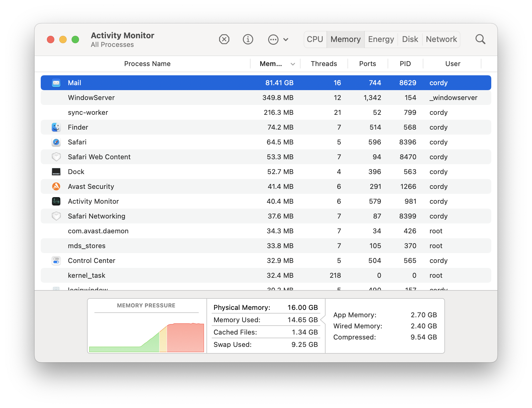
Task: Click the Physical Memory 16.00 GB value
Action: [302, 308]
